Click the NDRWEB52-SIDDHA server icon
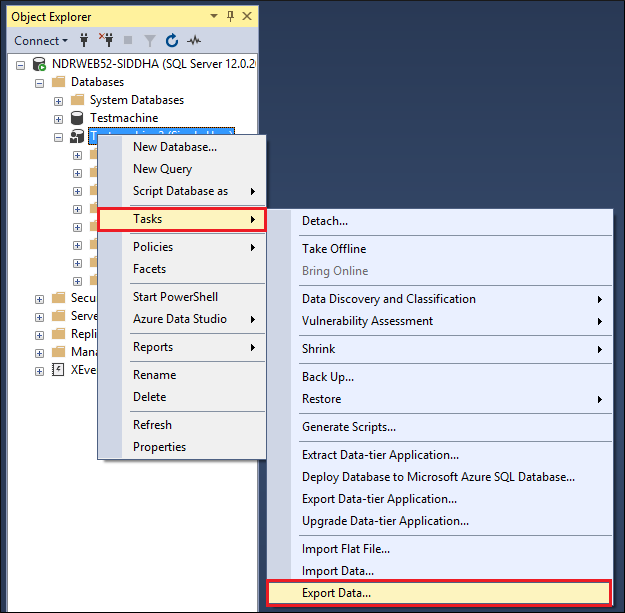625x613 pixels. (39, 64)
